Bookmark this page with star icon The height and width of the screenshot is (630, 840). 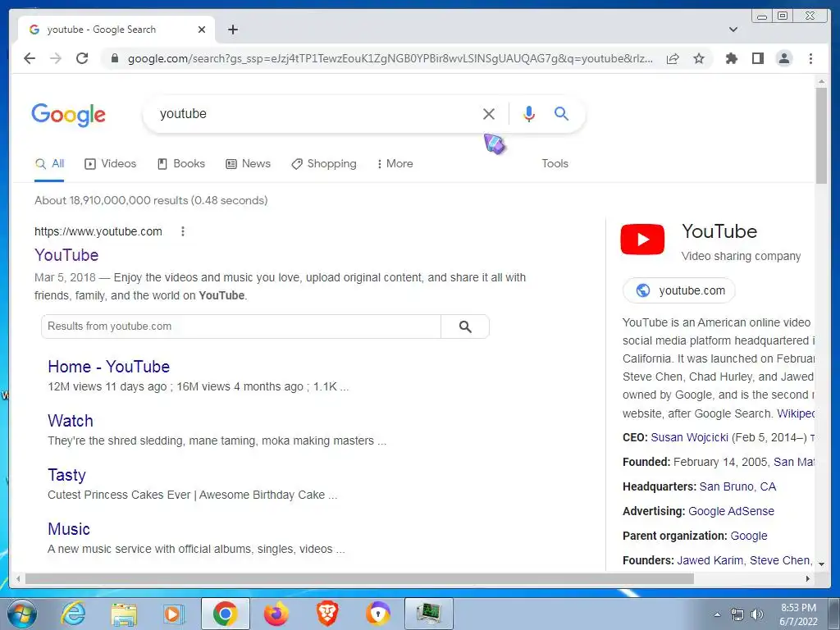click(699, 58)
